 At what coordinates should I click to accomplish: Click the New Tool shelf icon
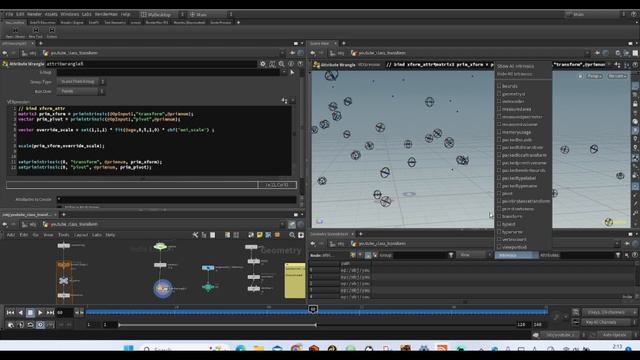(x=36, y=32)
